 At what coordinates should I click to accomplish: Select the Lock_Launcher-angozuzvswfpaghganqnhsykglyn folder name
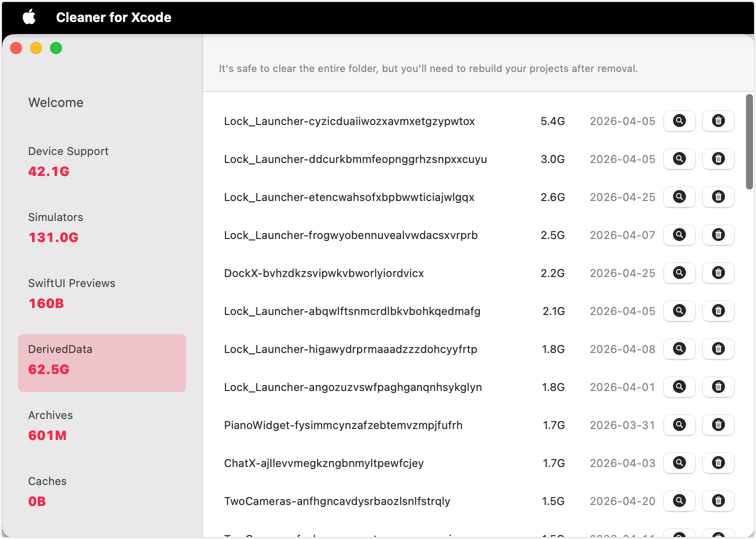[353, 387]
